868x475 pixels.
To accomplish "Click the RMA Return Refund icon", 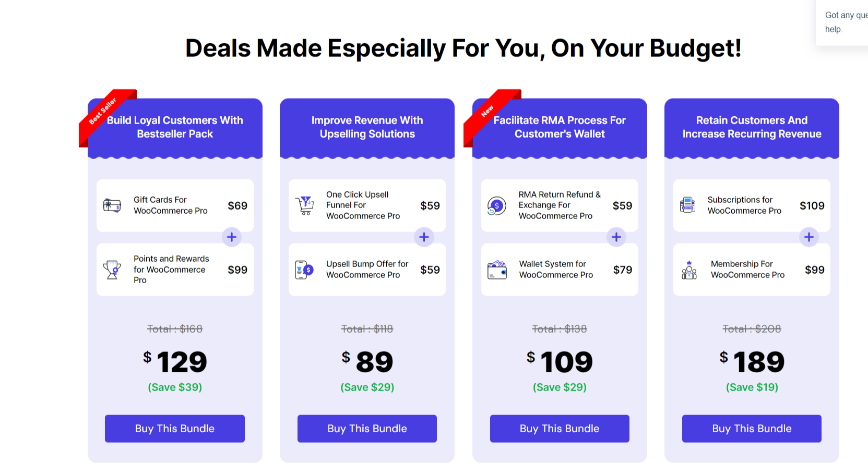I will (496, 206).
